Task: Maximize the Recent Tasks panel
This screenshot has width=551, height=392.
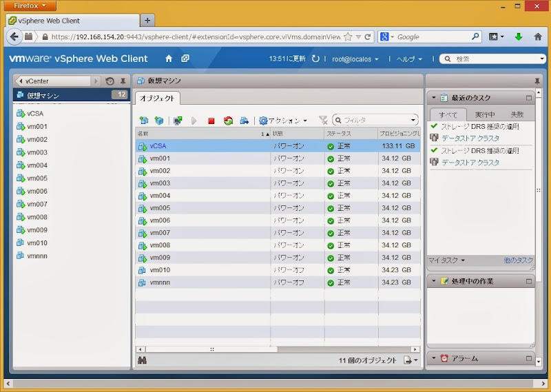Action: click(x=529, y=98)
